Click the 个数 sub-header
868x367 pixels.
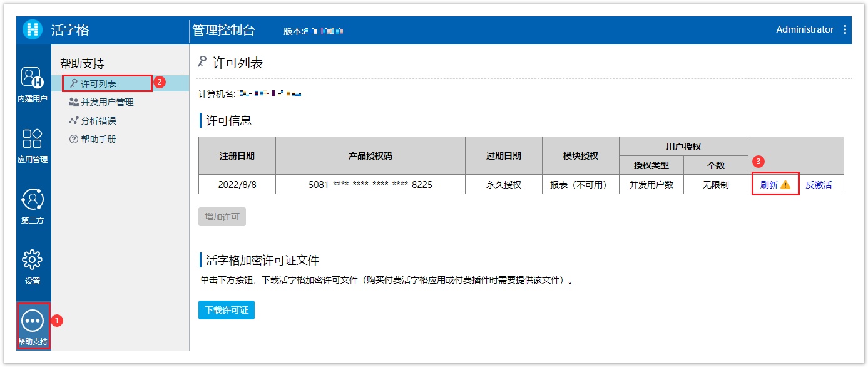click(716, 165)
